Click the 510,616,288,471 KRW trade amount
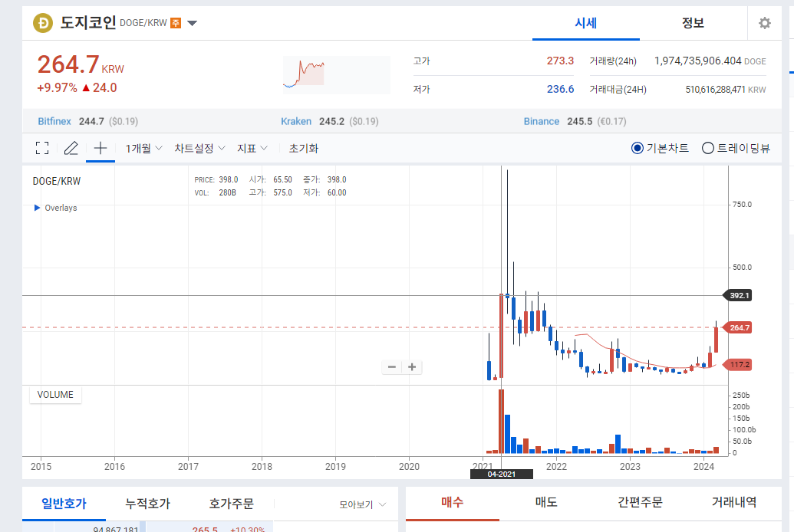 click(726, 90)
